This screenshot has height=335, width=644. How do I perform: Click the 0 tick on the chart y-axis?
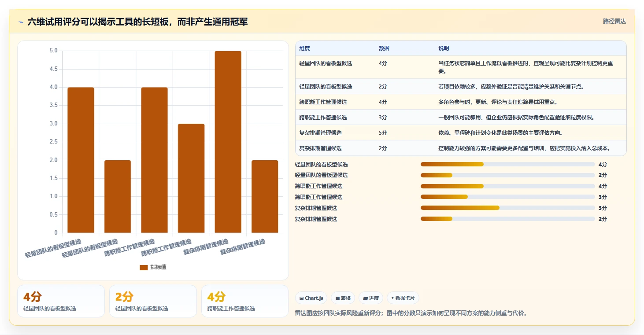[x=56, y=233]
